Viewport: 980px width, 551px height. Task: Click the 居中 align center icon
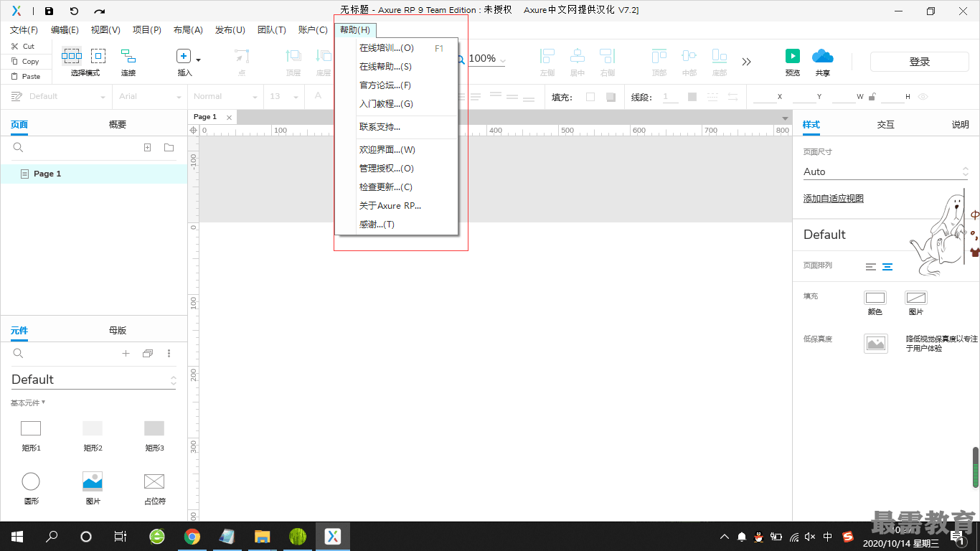578,56
